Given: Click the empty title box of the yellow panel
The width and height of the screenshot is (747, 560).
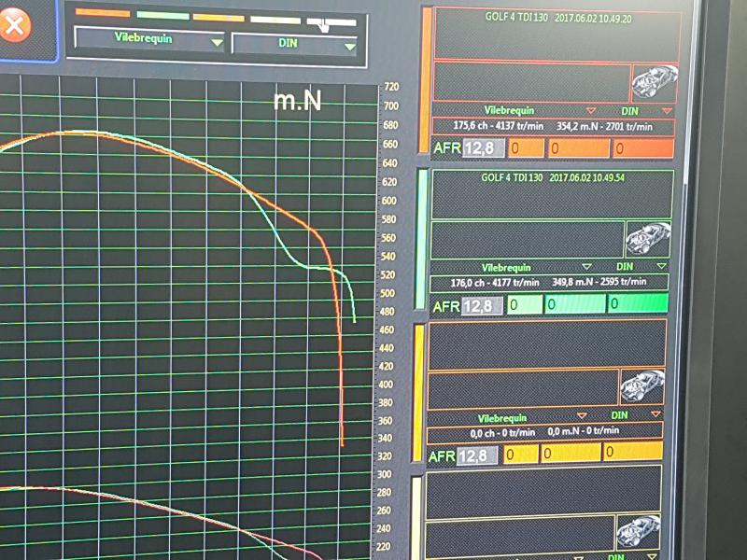Looking at the screenshot, I should (547, 345).
